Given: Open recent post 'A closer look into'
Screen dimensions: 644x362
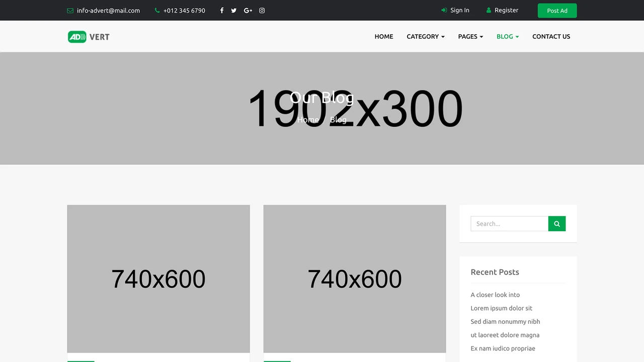Looking at the screenshot, I should 495,295.
